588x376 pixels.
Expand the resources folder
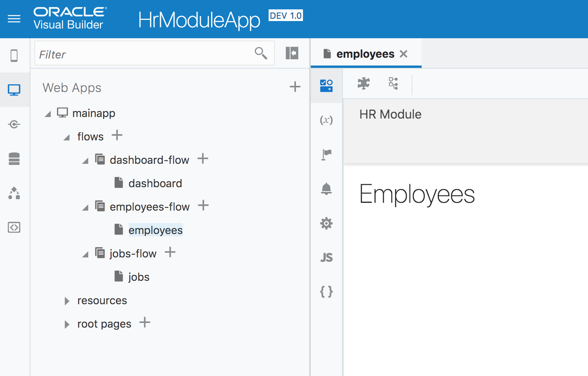(x=67, y=301)
